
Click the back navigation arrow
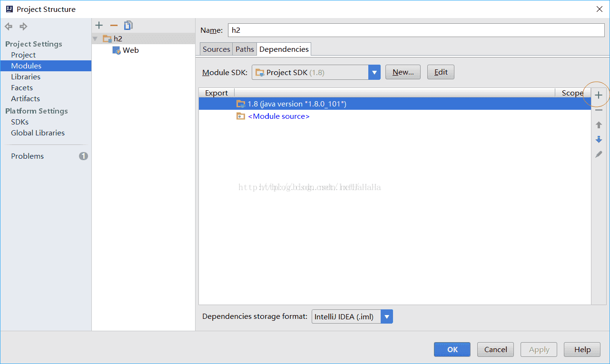pyautogui.click(x=9, y=27)
